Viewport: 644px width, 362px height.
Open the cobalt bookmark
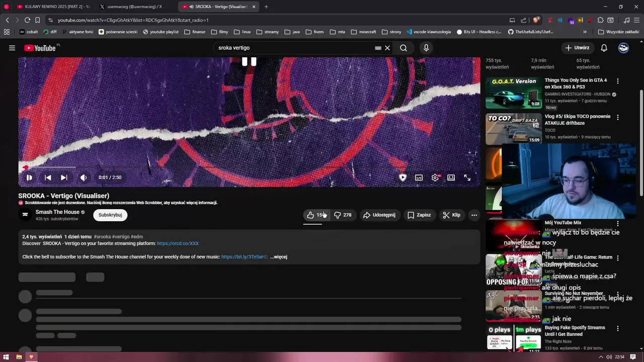point(28,32)
